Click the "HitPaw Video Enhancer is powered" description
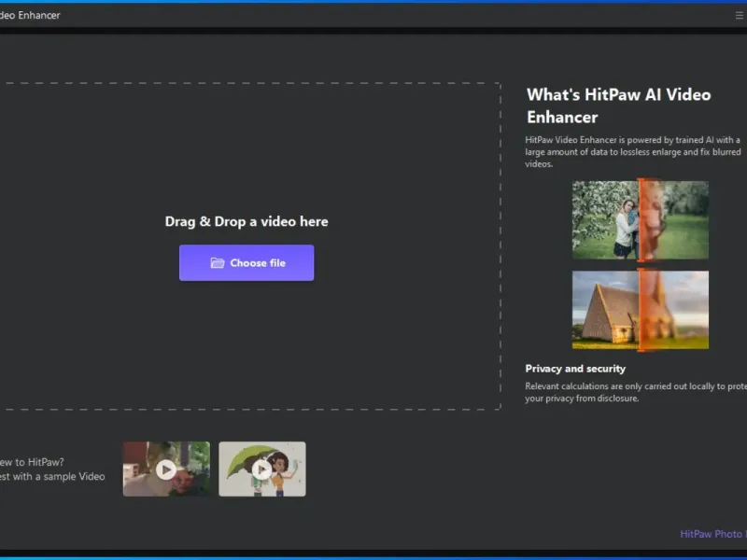Image resolution: width=747 pixels, height=560 pixels. (x=633, y=152)
